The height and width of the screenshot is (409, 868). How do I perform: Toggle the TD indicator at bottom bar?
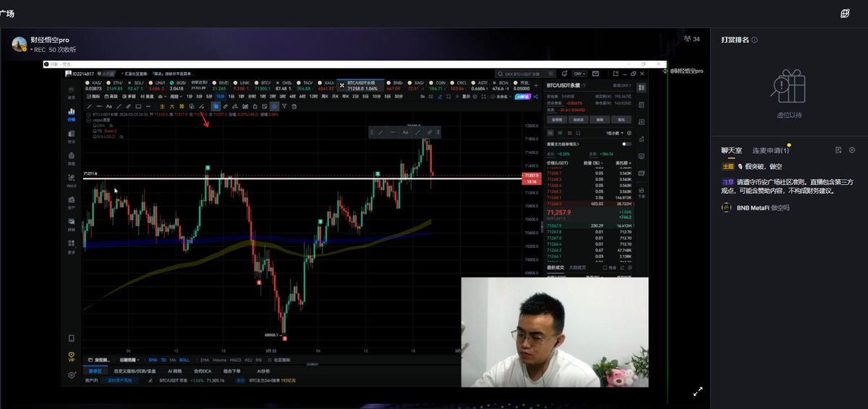(x=163, y=360)
